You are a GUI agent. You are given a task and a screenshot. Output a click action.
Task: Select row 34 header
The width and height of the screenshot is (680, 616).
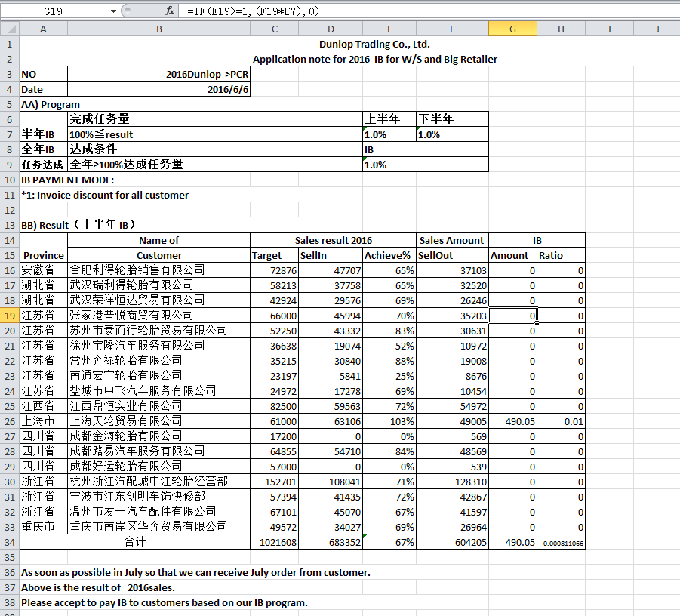click(x=10, y=542)
